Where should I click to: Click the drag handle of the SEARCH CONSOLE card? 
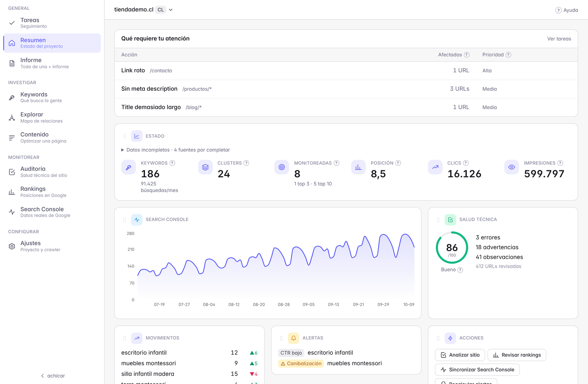(125, 220)
